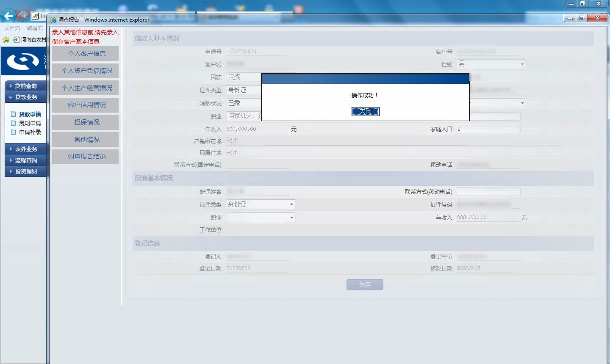Viewport: 610px width, 364px height.
Task: Click the page icon in the address bar
Action: pos(35,16)
